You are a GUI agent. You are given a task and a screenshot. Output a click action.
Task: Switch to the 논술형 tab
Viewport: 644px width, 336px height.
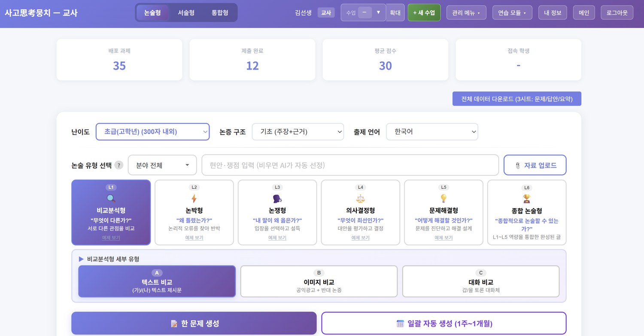[152, 12]
